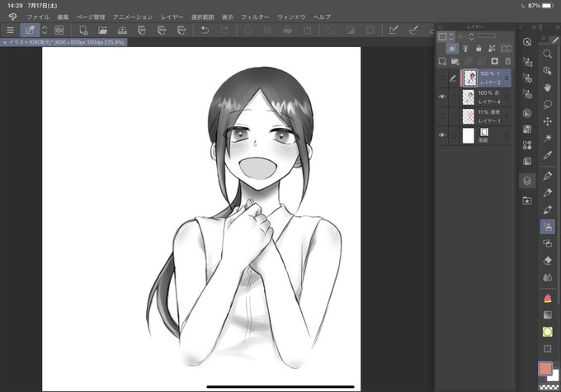Click the yellow-green color wheel icon
Viewport: 561px width, 392px height.
pos(548,332)
